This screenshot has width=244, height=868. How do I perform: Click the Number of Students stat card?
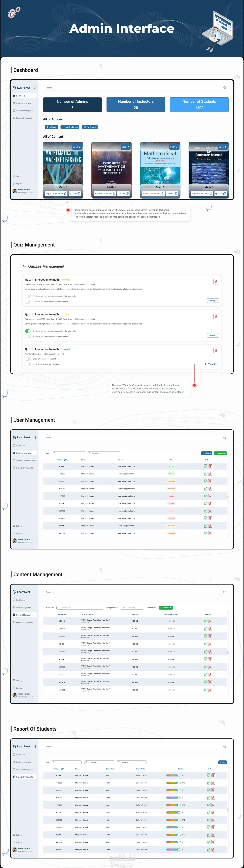199,104
